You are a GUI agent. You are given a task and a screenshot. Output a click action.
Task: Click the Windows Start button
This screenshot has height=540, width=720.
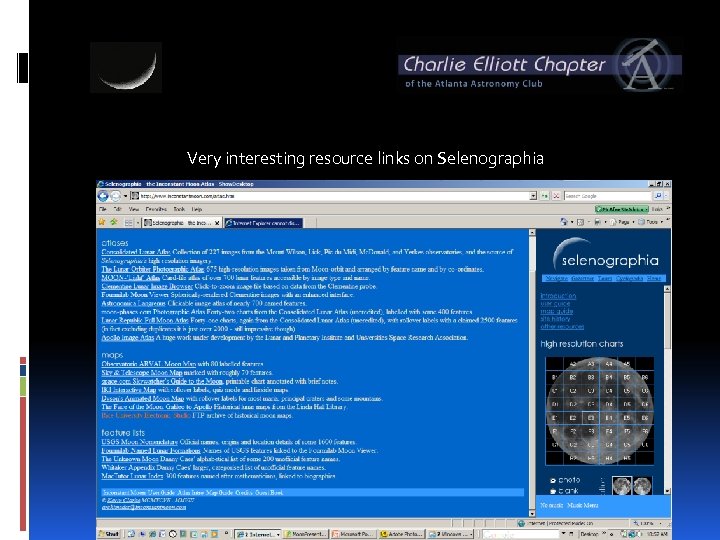click(109, 534)
